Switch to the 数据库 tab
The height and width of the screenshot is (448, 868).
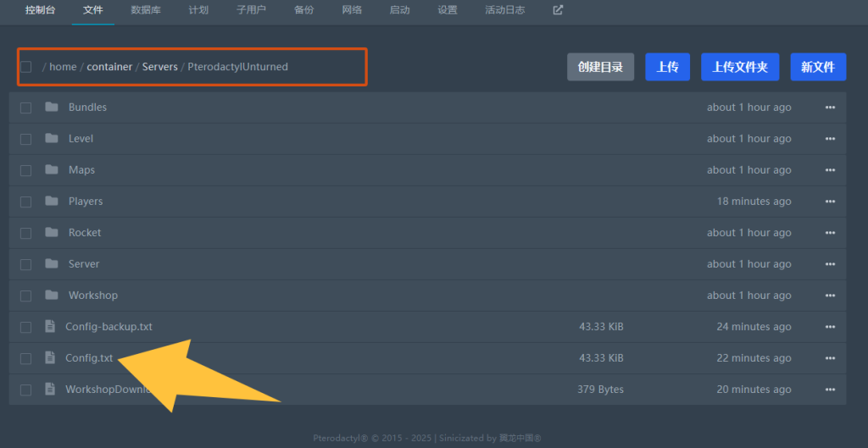pyautogui.click(x=147, y=10)
